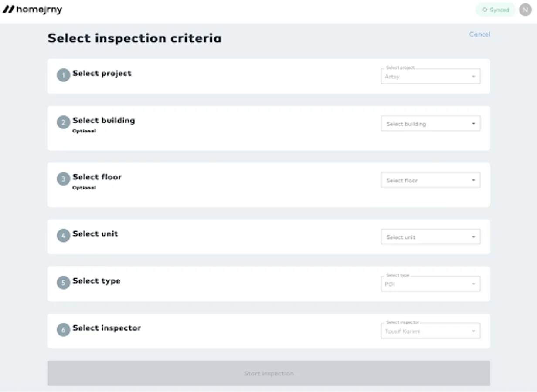Click the Synced status badge

coord(495,10)
